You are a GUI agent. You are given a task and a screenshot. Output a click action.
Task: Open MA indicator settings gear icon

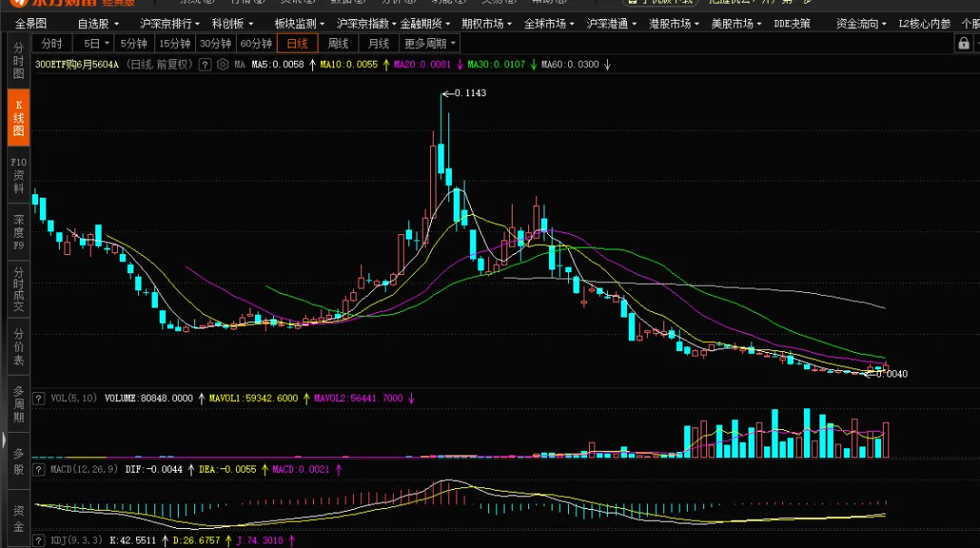point(222,64)
